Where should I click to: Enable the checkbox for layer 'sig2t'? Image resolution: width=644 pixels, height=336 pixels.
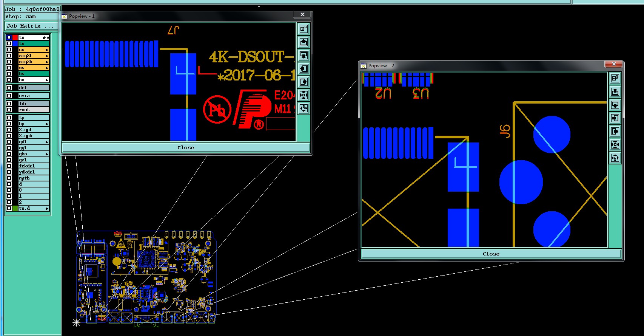pos(9,56)
